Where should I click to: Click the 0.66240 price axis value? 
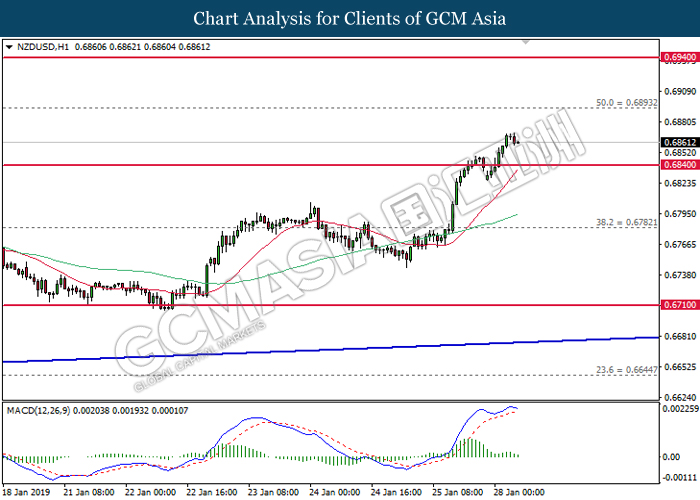pyautogui.click(x=680, y=397)
